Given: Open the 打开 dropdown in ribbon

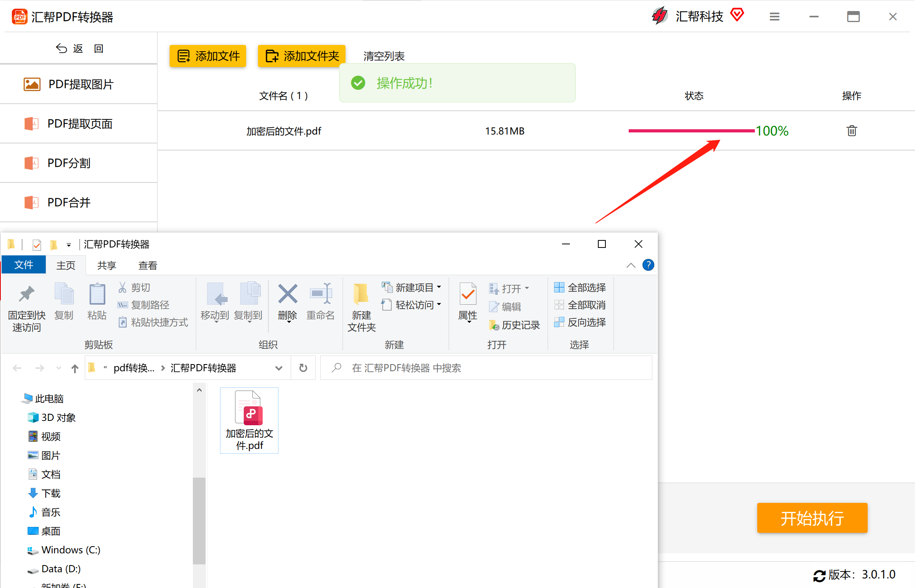Looking at the screenshot, I should pyautogui.click(x=509, y=288).
